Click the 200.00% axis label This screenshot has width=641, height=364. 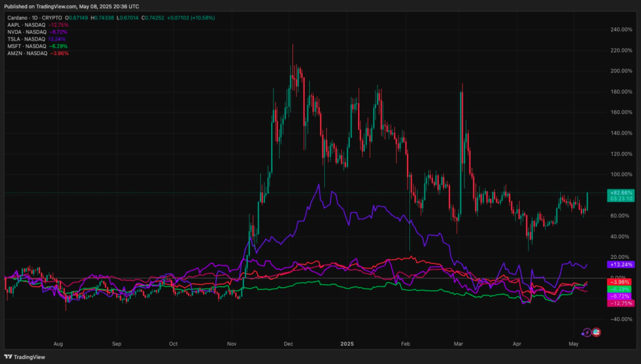(x=621, y=71)
